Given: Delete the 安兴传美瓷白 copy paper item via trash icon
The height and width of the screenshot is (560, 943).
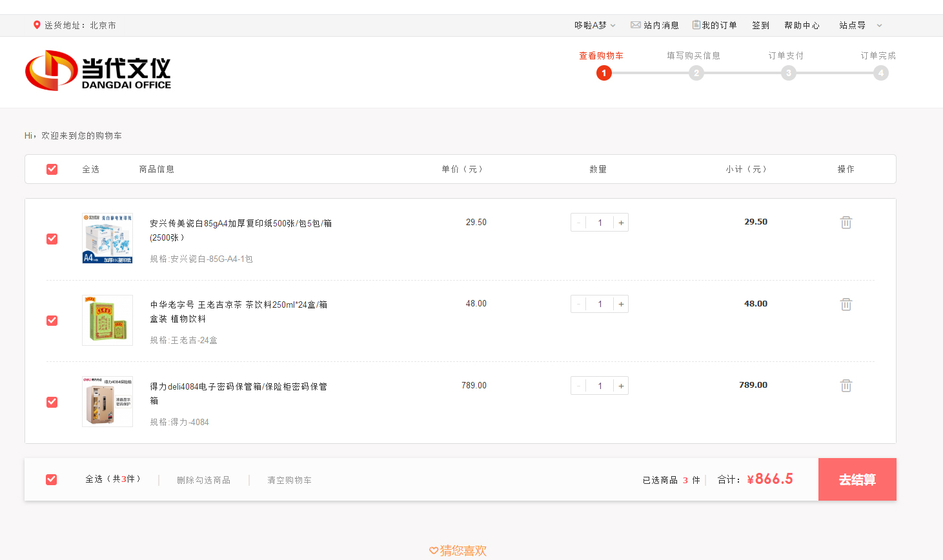Looking at the screenshot, I should click(846, 223).
